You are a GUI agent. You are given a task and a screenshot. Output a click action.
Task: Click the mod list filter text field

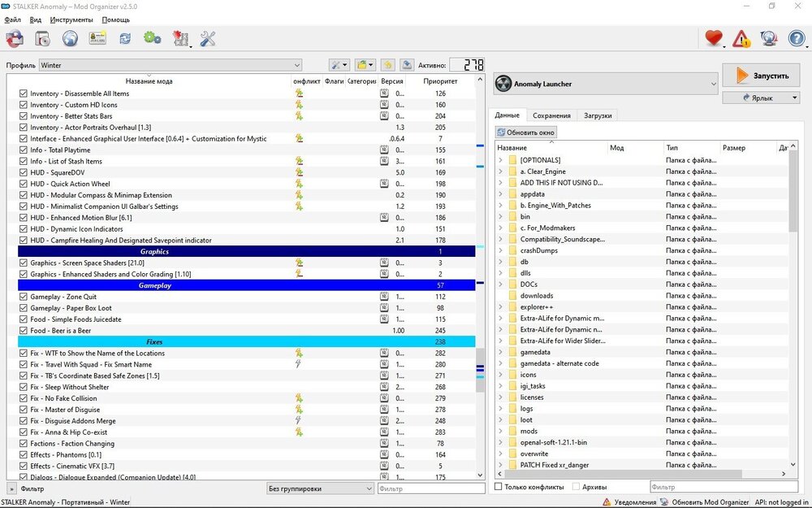(x=430, y=488)
